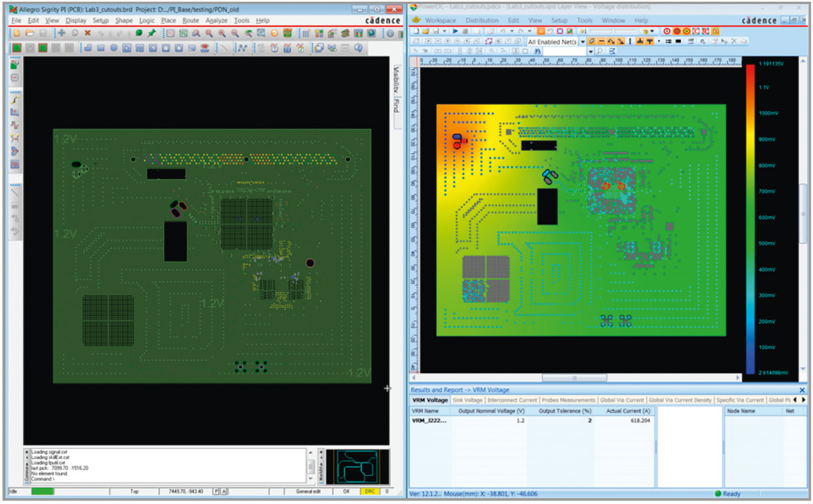Open the Visibility side panel

[x=396, y=79]
